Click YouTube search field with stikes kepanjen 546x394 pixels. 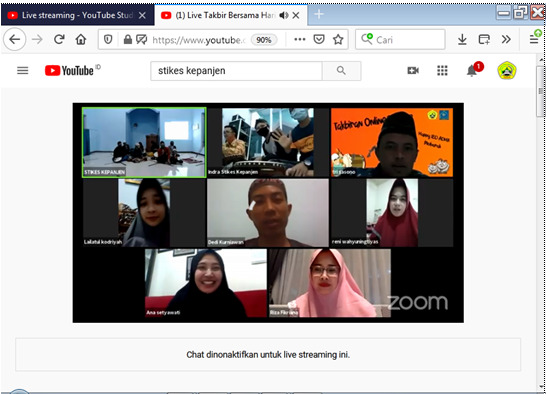[x=236, y=71]
